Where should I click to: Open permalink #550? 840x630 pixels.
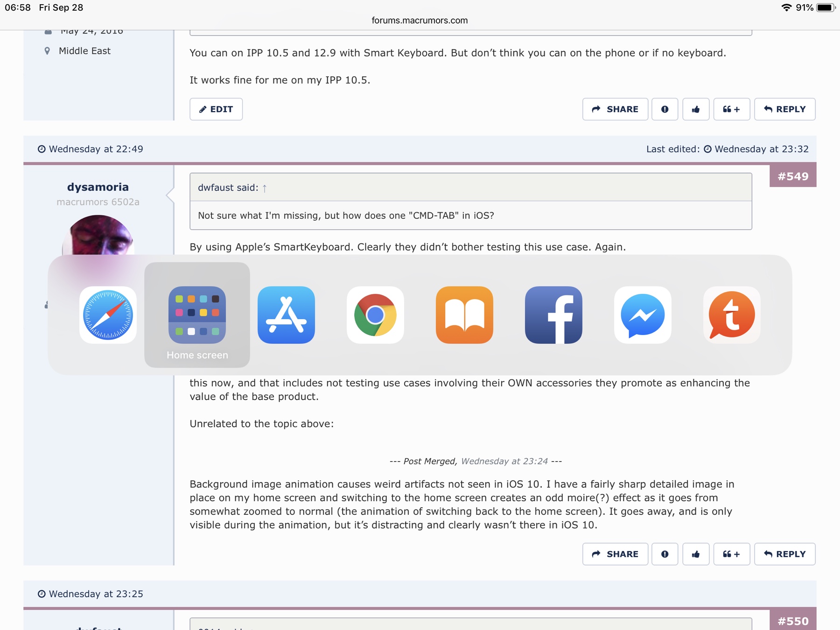tap(793, 620)
